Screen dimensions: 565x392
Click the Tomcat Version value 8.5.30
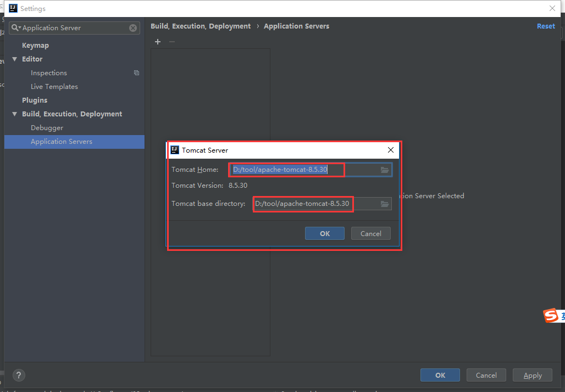(x=238, y=186)
